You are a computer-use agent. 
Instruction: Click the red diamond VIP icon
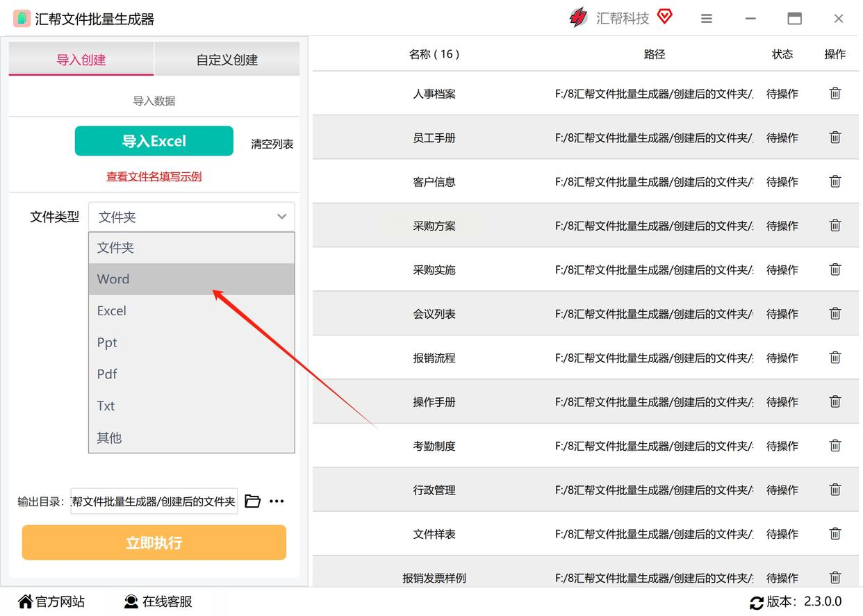665,17
